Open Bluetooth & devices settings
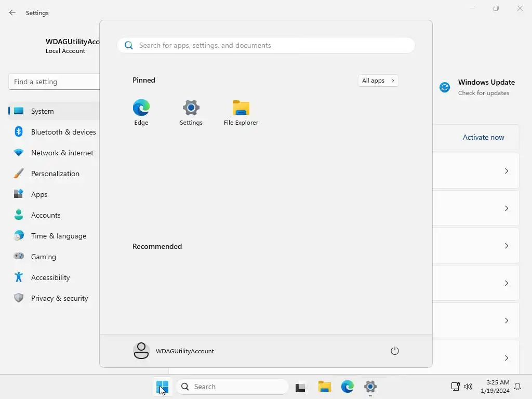This screenshot has height=399, width=532. (x=54, y=132)
